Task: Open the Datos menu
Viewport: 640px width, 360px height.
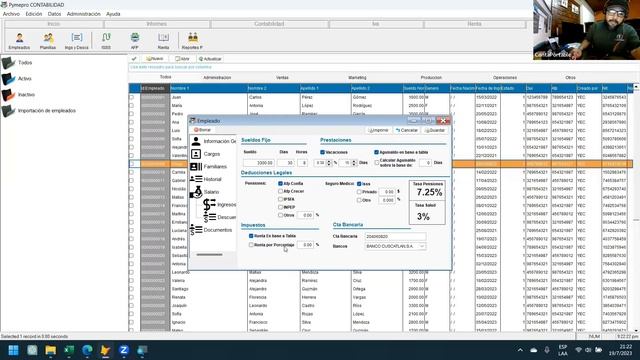Action: (x=54, y=14)
